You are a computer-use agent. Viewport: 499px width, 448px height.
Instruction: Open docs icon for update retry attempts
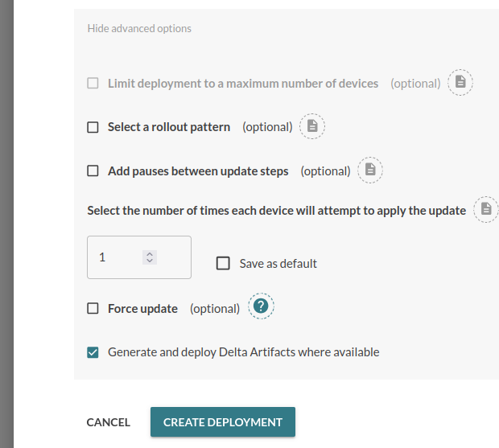click(486, 209)
